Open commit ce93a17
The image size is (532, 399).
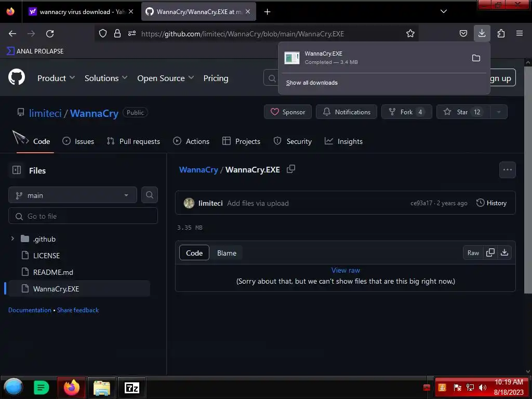(x=421, y=203)
